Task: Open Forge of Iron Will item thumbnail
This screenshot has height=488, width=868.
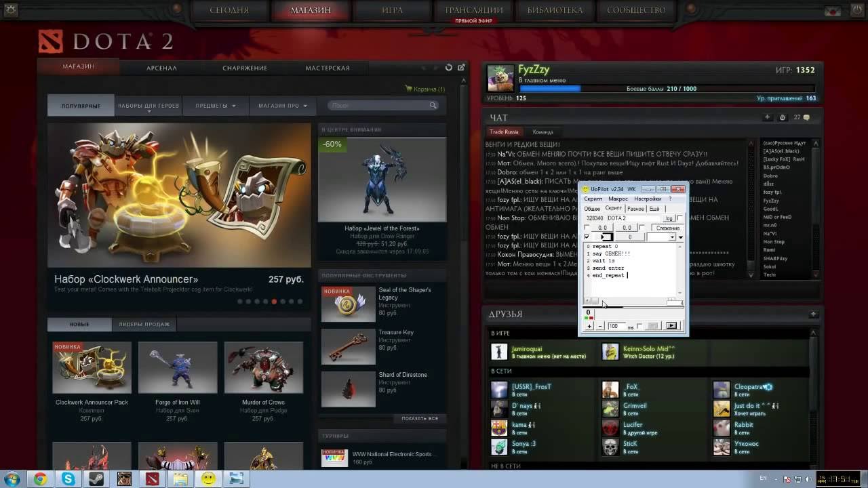Action: click(x=178, y=367)
